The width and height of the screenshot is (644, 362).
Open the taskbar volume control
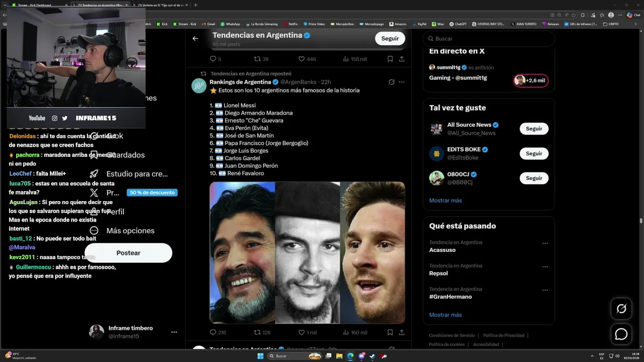pyautogui.click(x=617, y=355)
